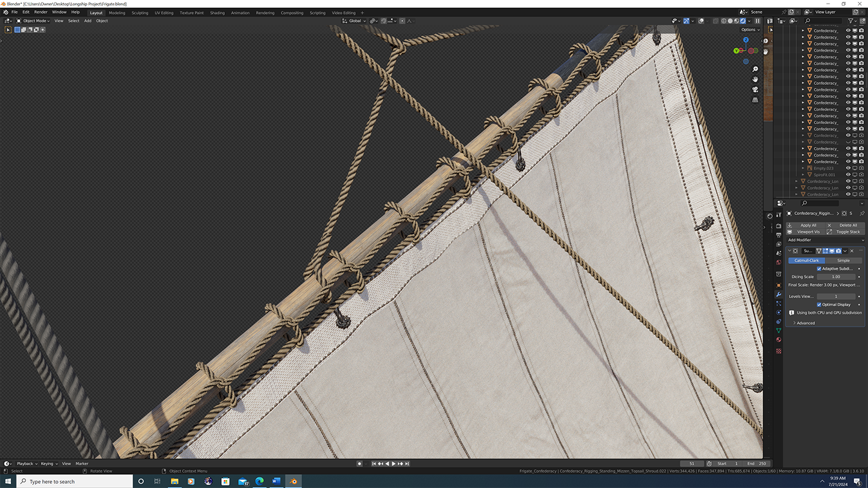868x488 pixels.
Task: Open the Texture properties tab (checker icon)
Action: tap(779, 351)
